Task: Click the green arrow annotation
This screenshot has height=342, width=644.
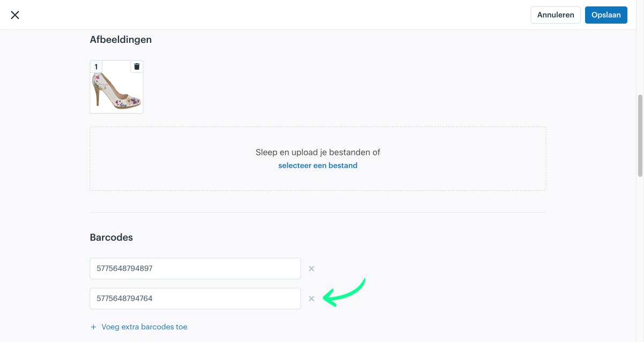Action: [x=345, y=293]
